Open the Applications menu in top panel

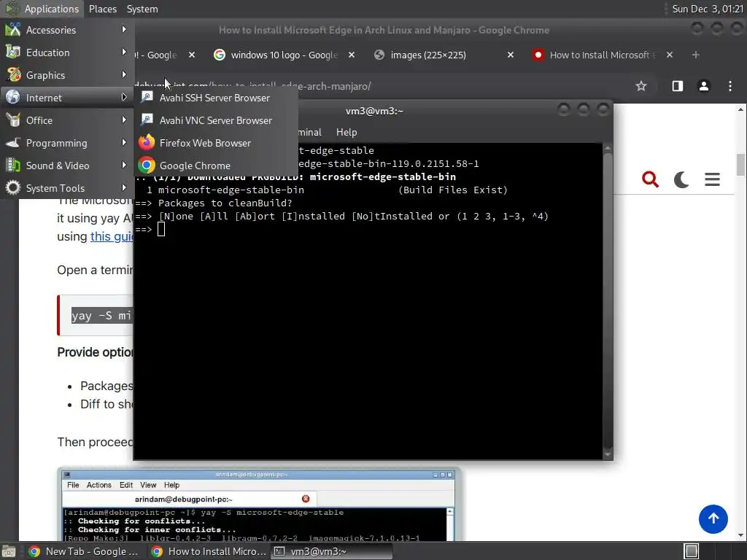click(42, 9)
